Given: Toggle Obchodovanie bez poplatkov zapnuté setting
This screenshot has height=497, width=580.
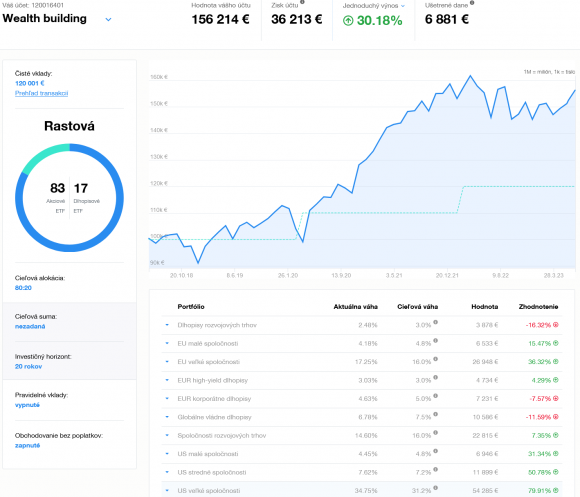Looking at the screenshot, I should 27,445.
